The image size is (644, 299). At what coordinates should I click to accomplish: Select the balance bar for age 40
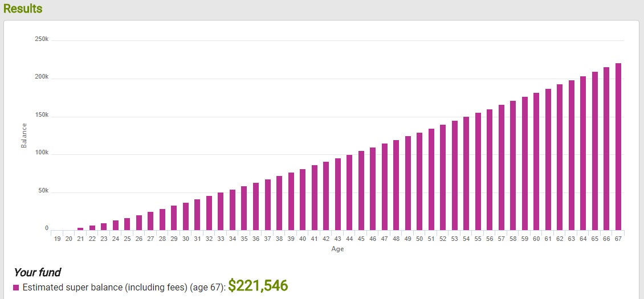(x=303, y=199)
